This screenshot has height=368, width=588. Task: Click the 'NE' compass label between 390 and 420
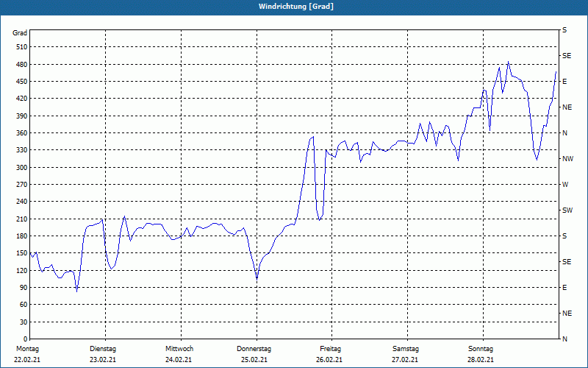[x=567, y=107]
